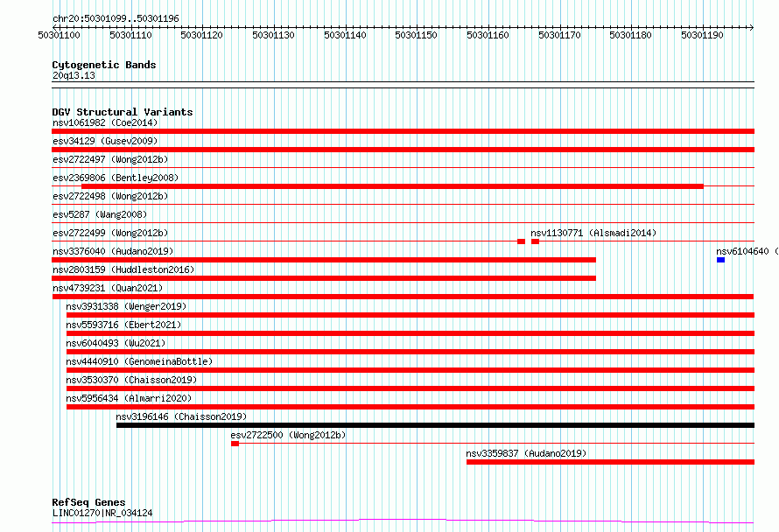Select the esv34129 (Gusev2009) variant label
779x532 pixels.
pyautogui.click(x=105, y=141)
